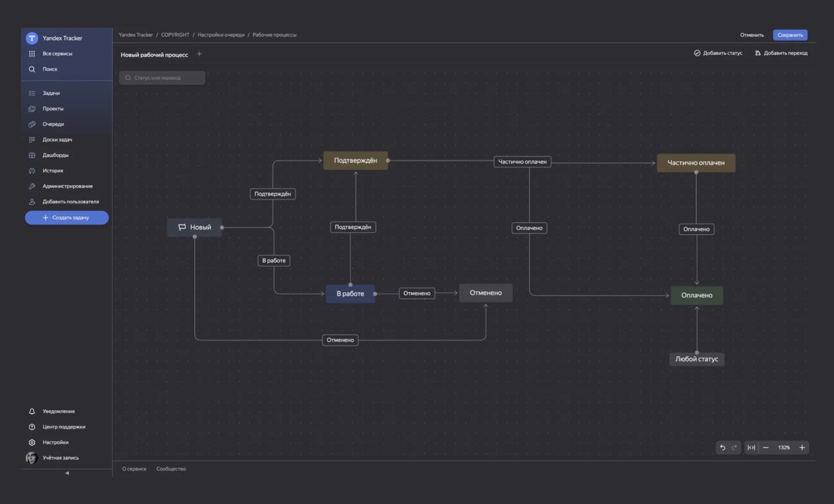Click the Yandex Tracker logo icon

pos(32,38)
